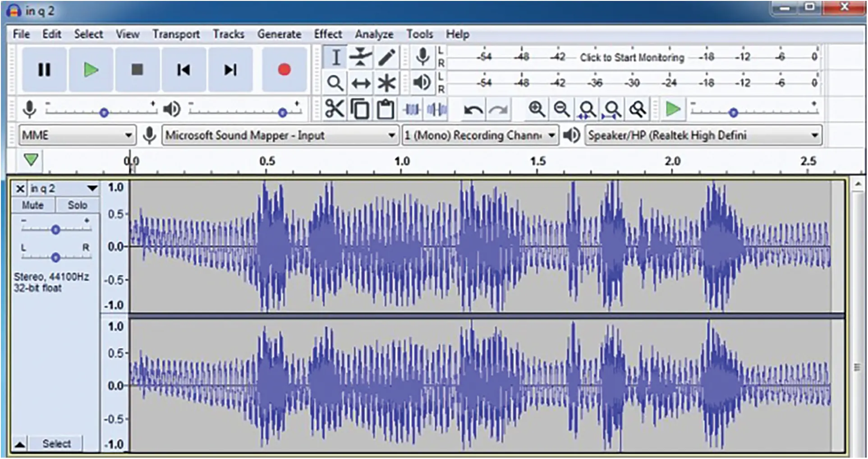Open the View menu
This screenshot has height=459, width=868.
[x=128, y=34]
